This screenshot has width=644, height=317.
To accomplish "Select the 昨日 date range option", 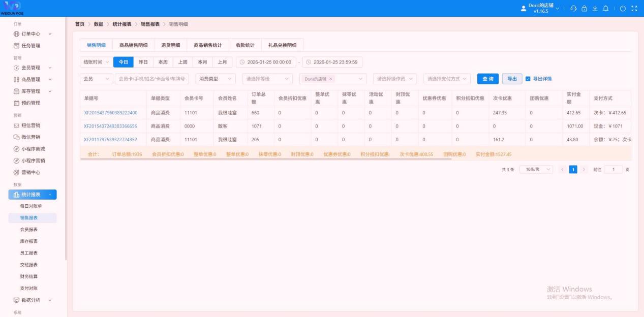I will click(143, 62).
